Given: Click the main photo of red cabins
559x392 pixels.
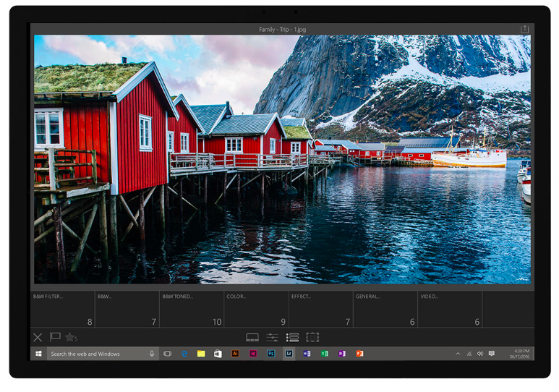Looking at the screenshot, I should pyautogui.click(x=282, y=159).
